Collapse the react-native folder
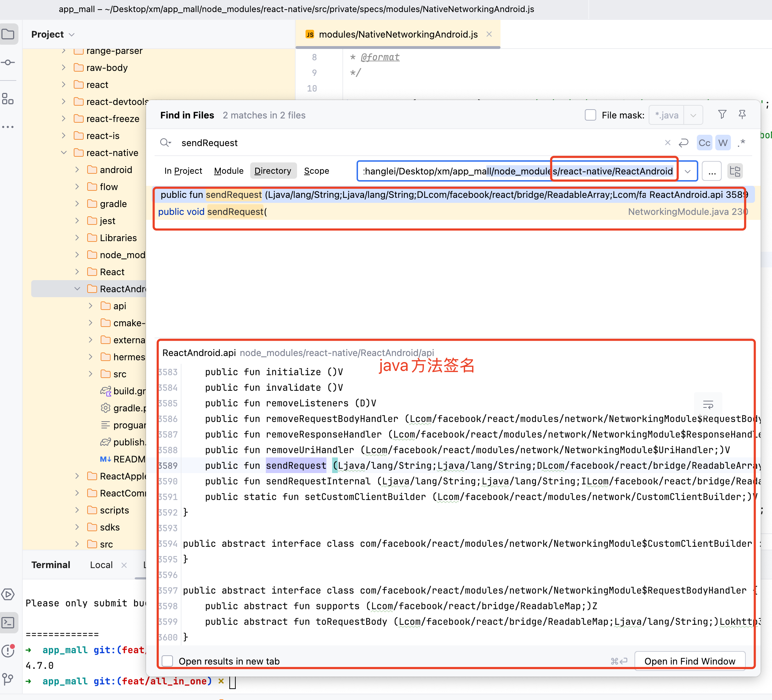Screen dimensions: 772x700 [x=64, y=152]
